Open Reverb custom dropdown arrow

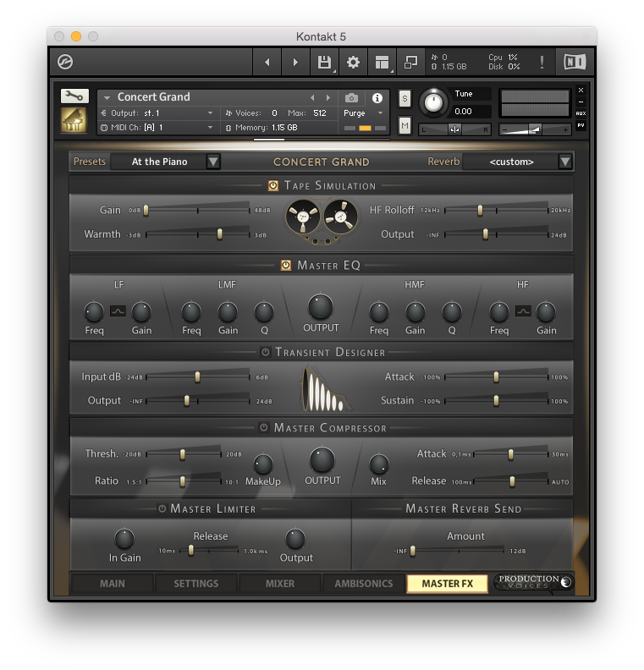coord(565,162)
